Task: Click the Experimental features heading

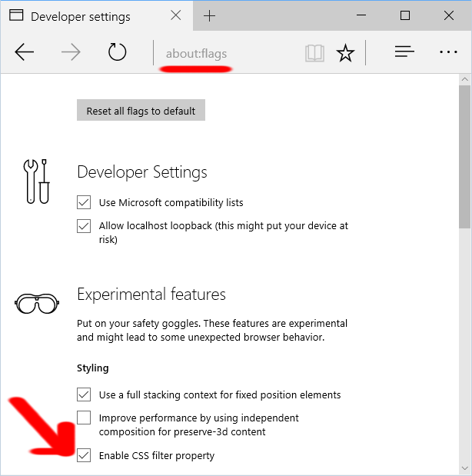Action: [151, 295]
